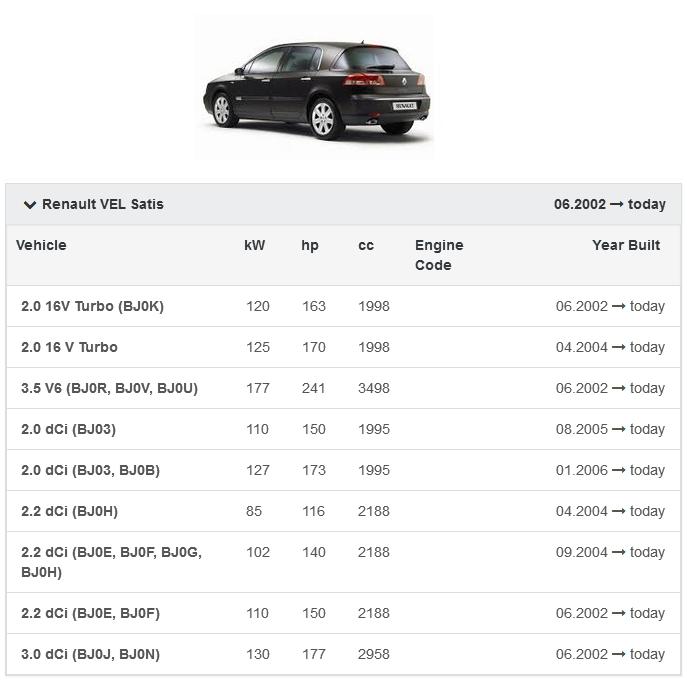Open the 3.5 V6 (BJ0R, BJ0V, BJ0U) entry

tap(109, 388)
